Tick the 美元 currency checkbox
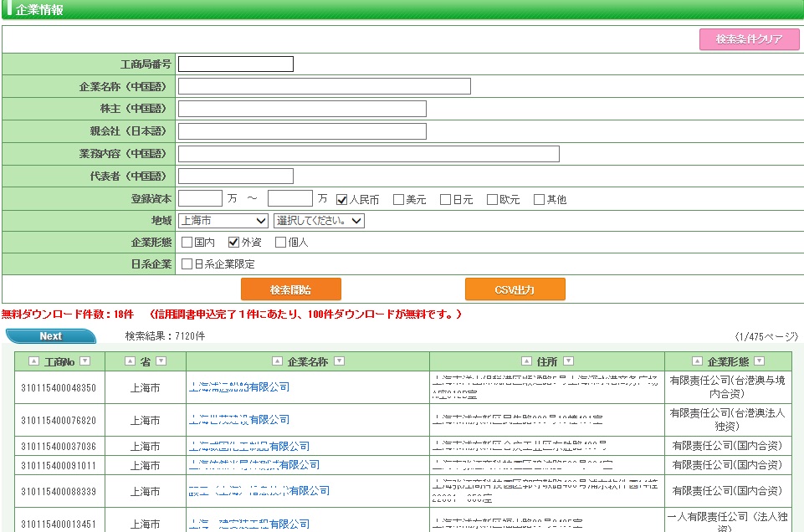This screenshot has width=804, height=532. [x=399, y=199]
